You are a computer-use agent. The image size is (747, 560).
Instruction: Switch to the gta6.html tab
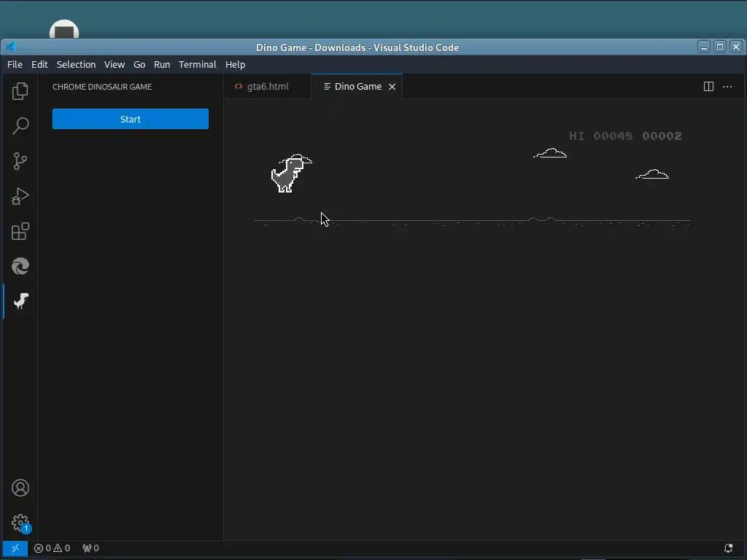coord(267,87)
